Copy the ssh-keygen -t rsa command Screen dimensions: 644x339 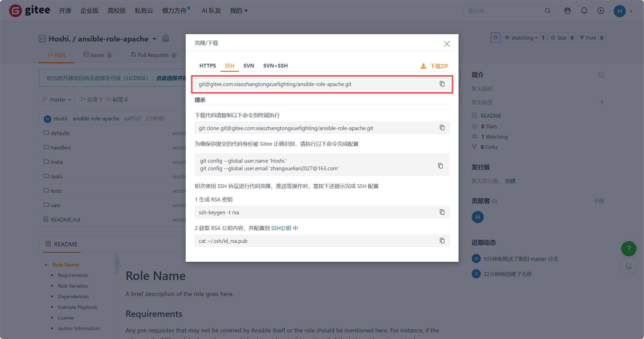pos(442,212)
